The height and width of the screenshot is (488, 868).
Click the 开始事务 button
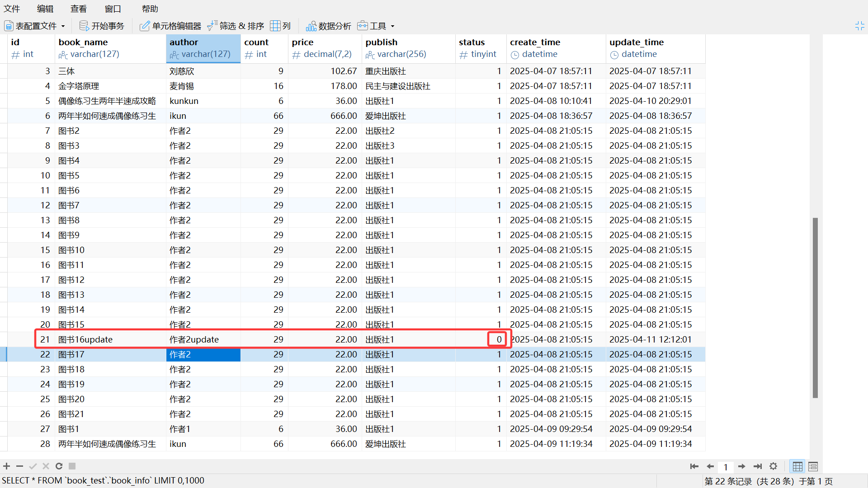click(x=102, y=26)
